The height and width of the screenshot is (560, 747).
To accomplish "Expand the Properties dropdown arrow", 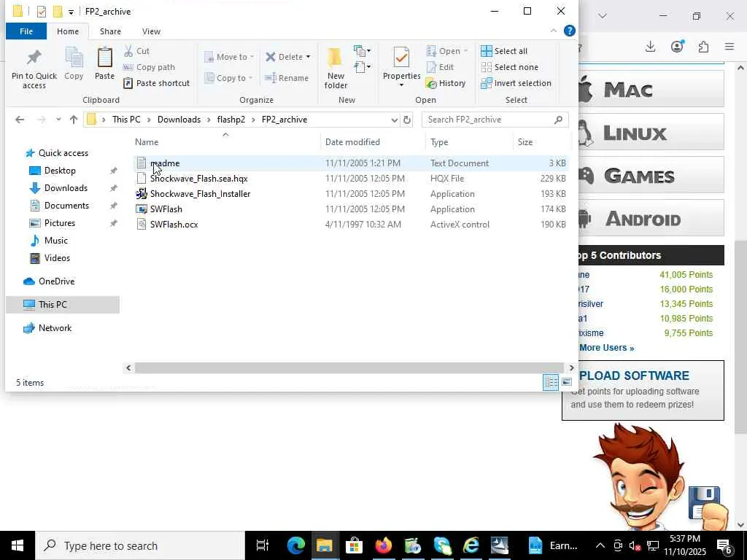I will [402, 85].
